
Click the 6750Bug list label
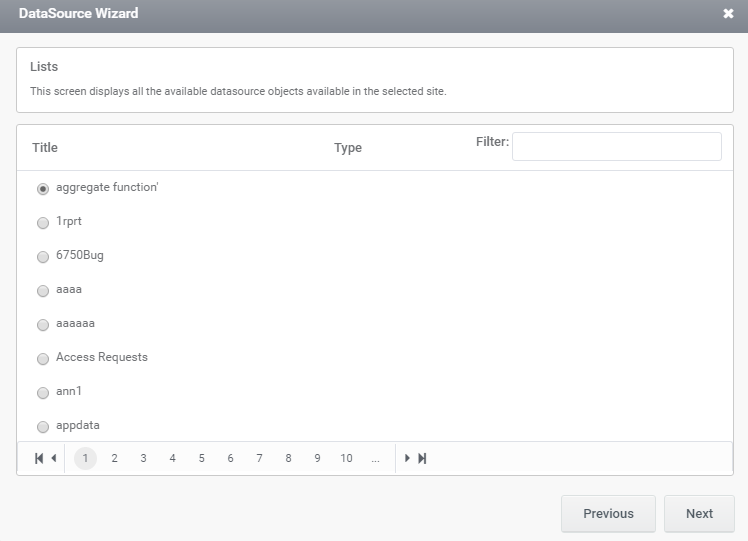click(x=80, y=255)
